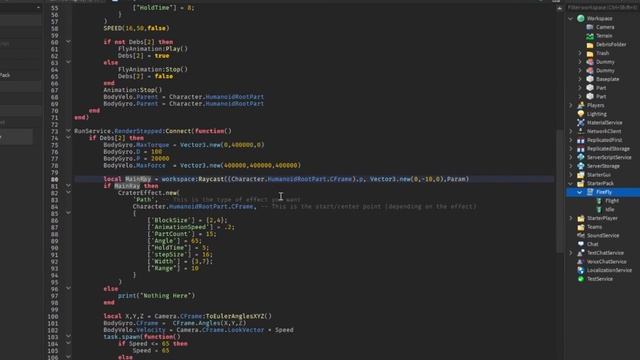Click 'Animation:Stop()' on line 67
Screen dimensions: 640x360
[133, 90]
